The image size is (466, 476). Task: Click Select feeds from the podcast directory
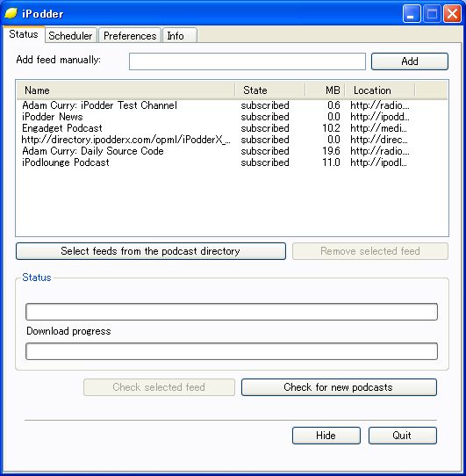151,251
